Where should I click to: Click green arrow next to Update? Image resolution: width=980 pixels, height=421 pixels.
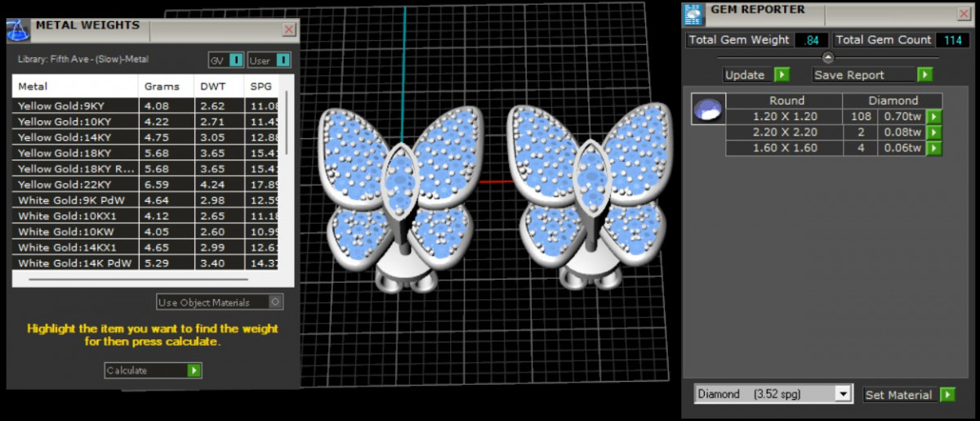[782, 74]
